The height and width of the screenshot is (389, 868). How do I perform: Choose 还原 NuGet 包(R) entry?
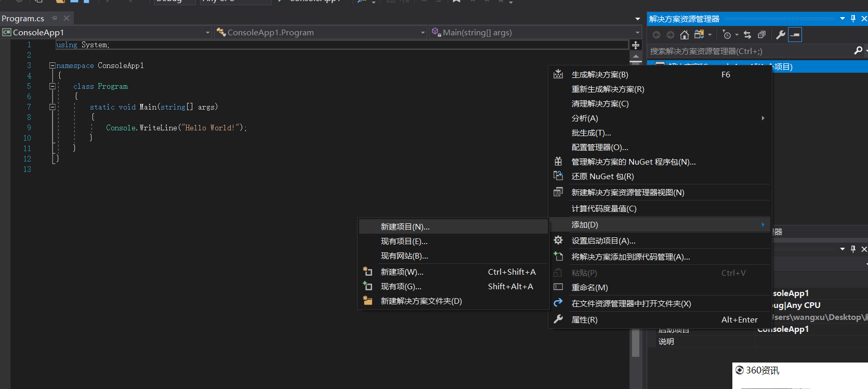click(x=660, y=177)
